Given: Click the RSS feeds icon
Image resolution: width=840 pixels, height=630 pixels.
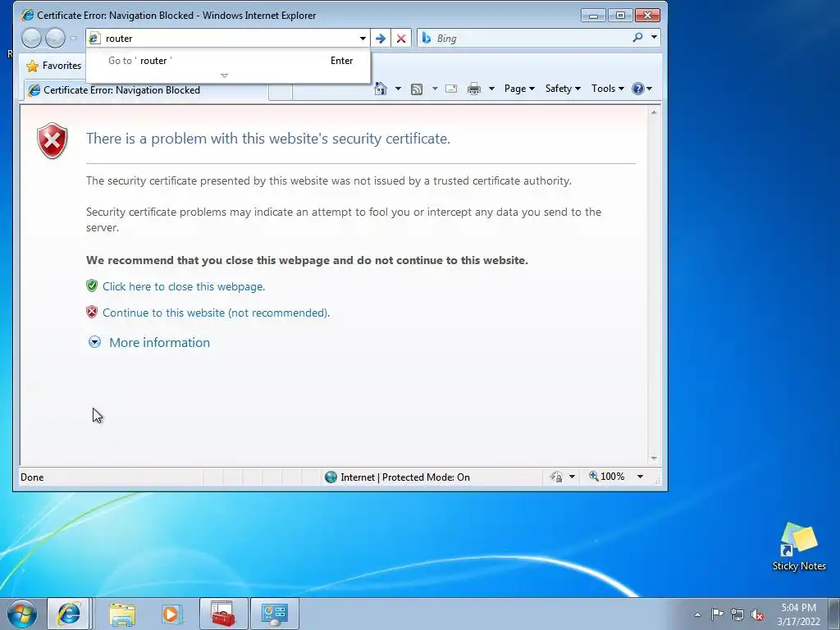Looking at the screenshot, I should 416,89.
